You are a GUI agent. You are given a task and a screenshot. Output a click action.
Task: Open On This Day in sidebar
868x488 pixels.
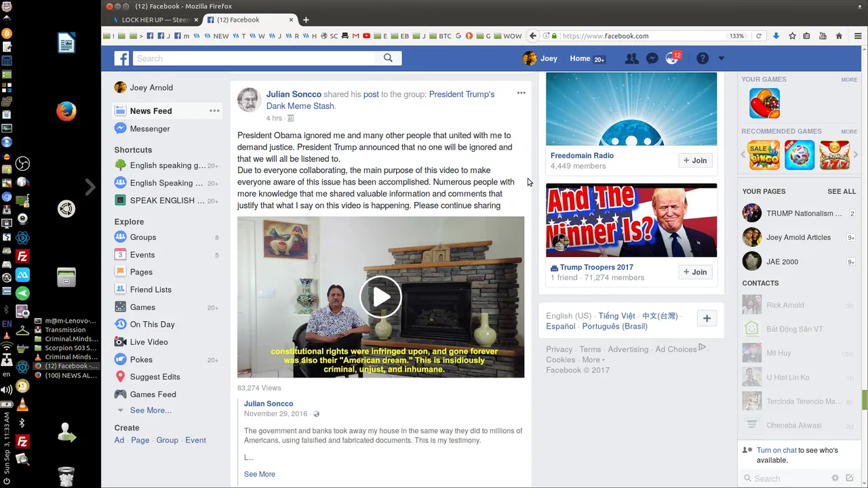(153, 325)
